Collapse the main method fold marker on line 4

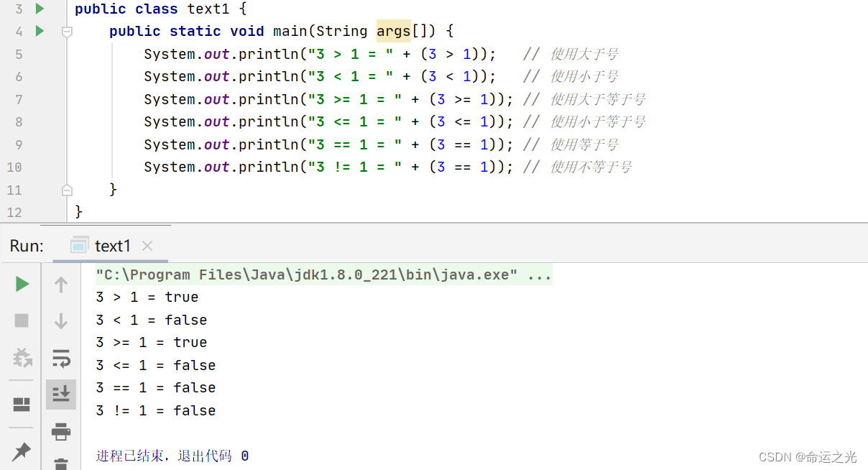point(67,32)
